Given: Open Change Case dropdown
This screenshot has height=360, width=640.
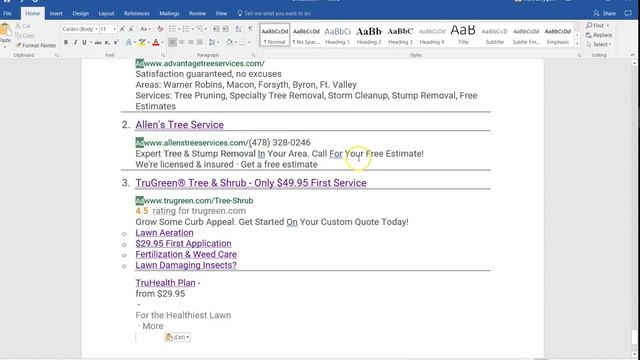Looking at the screenshot, I should pos(144,29).
